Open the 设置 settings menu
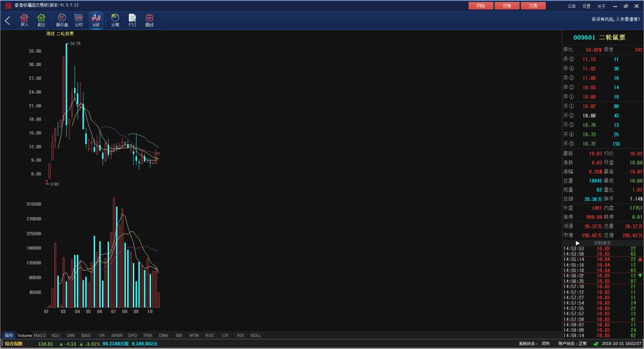Image resolution: width=644 pixels, height=349 pixels. point(586,6)
